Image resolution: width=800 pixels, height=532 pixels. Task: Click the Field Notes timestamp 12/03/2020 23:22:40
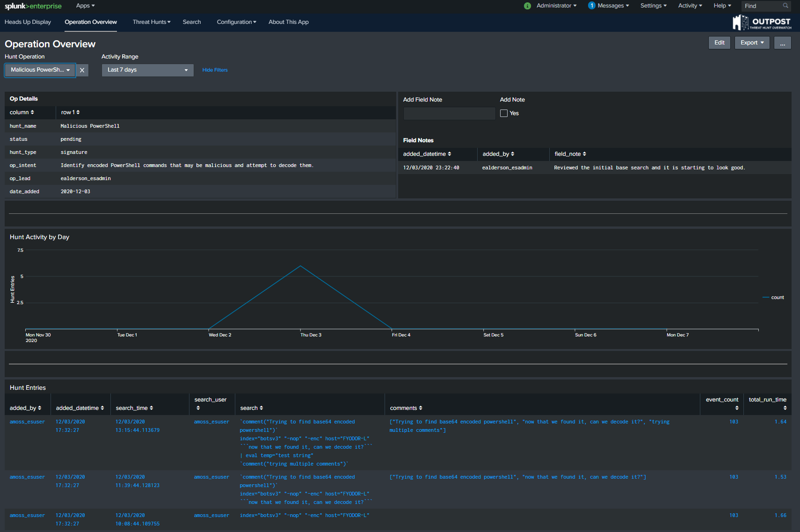click(x=431, y=168)
